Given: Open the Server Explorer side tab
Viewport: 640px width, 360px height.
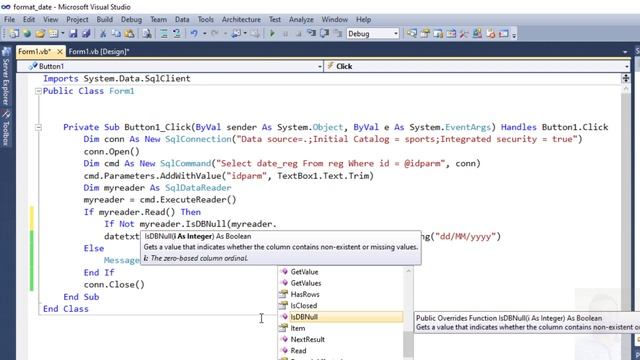Looking at the screenshot, I should (x=6, y=76).
